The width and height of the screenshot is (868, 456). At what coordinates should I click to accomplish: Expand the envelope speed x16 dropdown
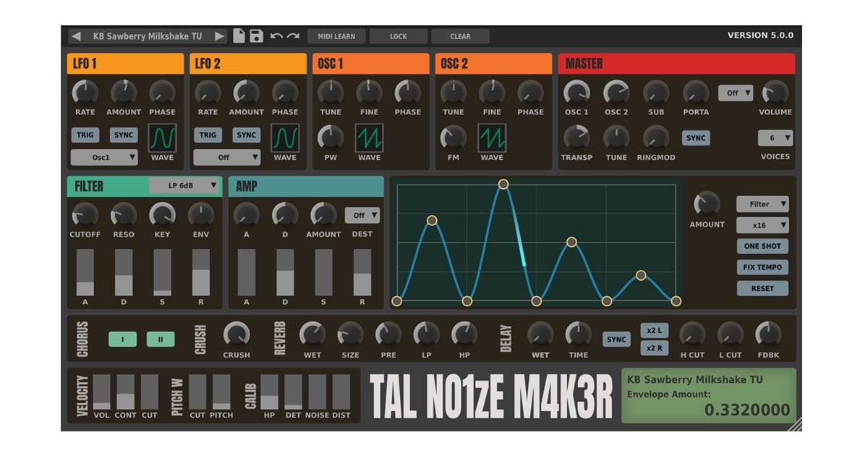coord(762,225)
